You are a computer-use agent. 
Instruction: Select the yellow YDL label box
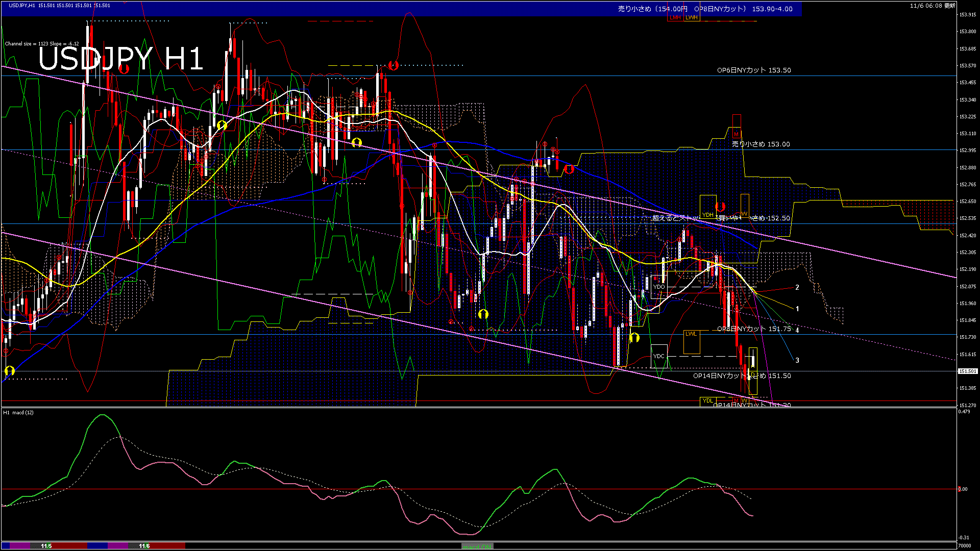707,401
